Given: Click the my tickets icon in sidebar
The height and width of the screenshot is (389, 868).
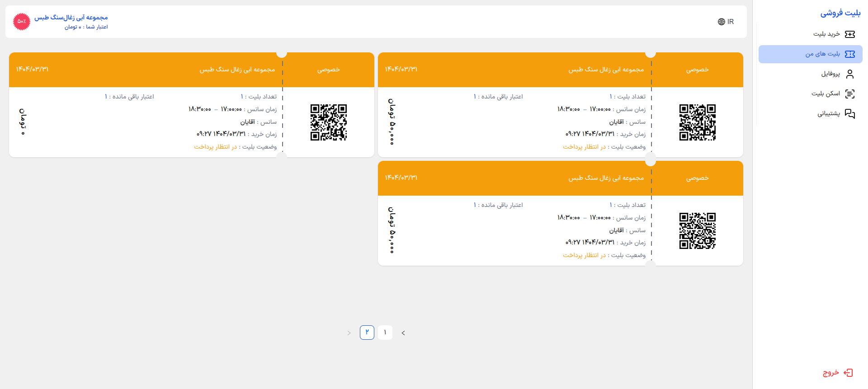Looking at the screenshot, I should tap(849, 54).
